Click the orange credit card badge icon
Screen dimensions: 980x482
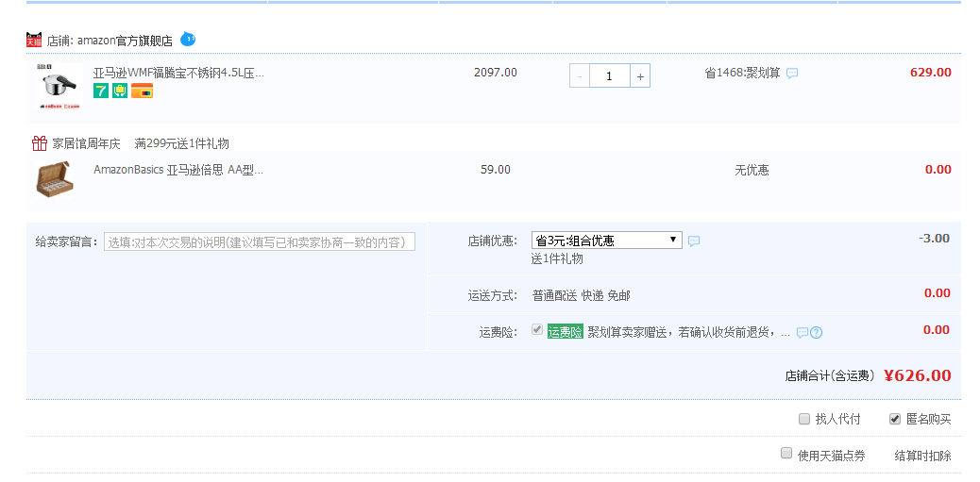142,91
